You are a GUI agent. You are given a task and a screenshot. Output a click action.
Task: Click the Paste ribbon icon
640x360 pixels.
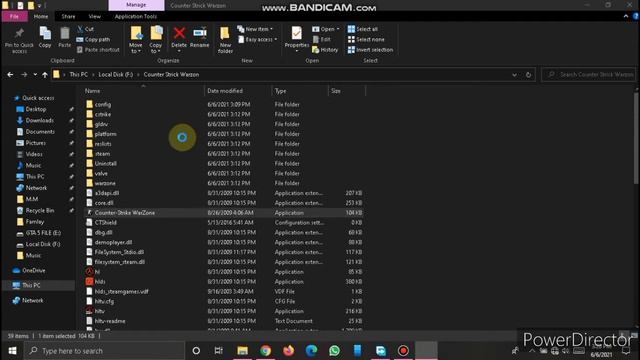click(x=64, y=37)
